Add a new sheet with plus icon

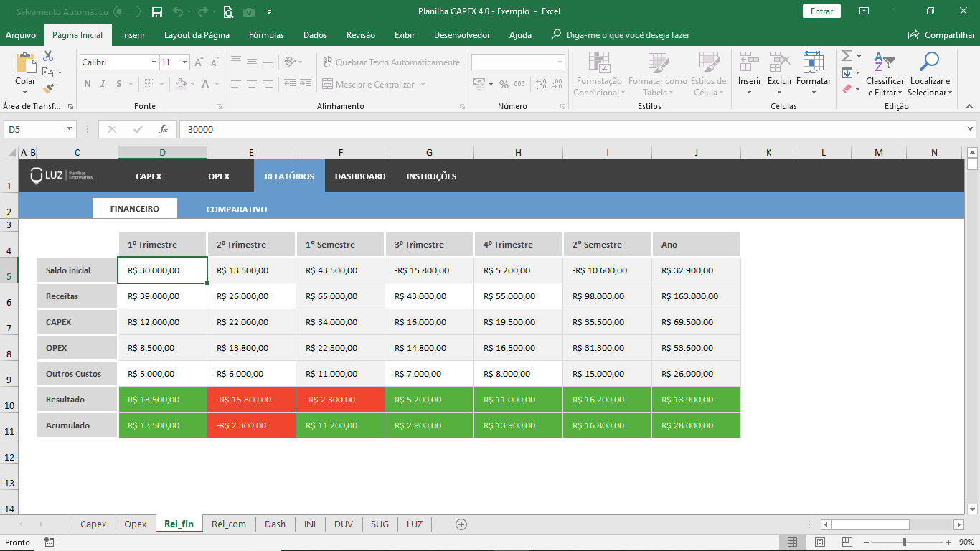coord(461,524)
